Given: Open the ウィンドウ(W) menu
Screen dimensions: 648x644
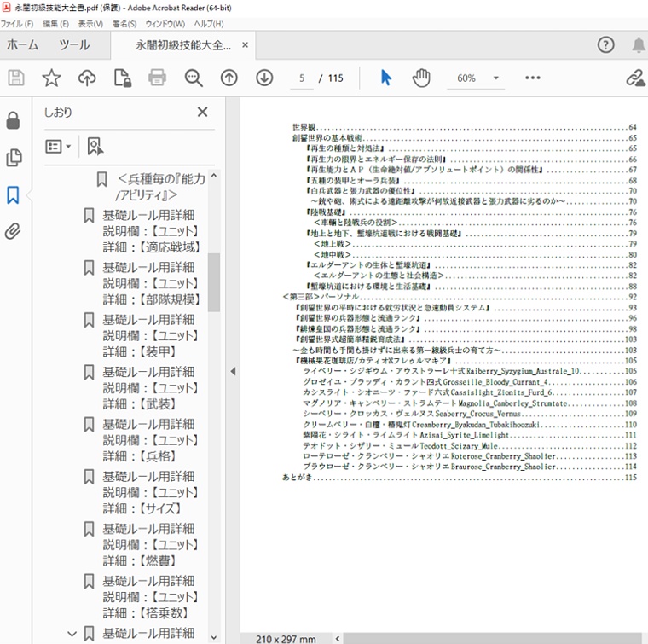Looking at the screenshot, I should (165, 24).
